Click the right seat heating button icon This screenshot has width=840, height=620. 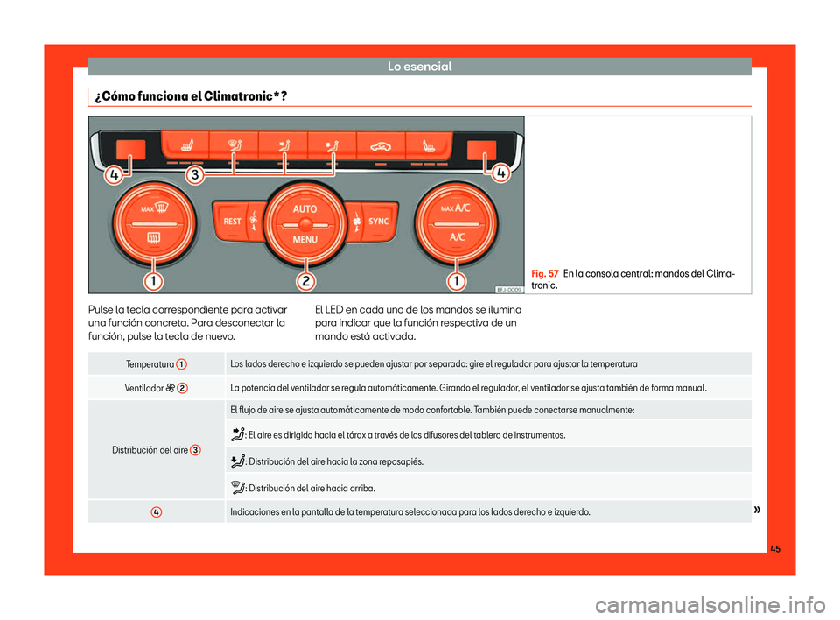coord(429,145)
